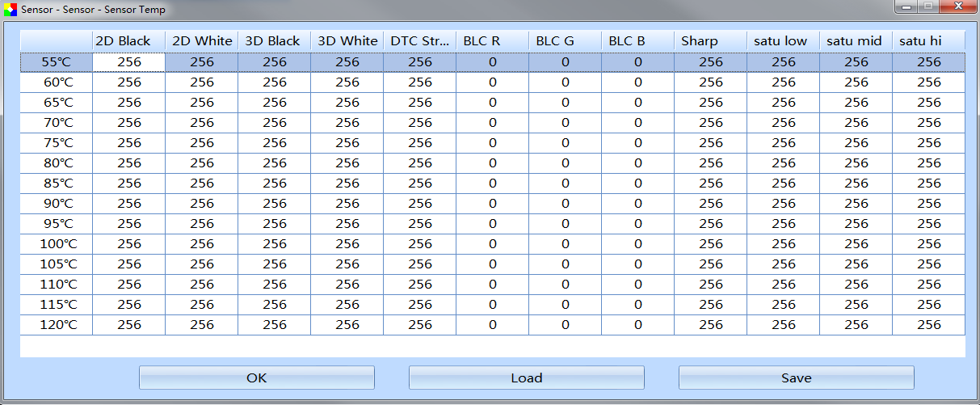Click the 2D White value at 60℃
The height and width of the screenshot is (405, 980).
[202, 82]
